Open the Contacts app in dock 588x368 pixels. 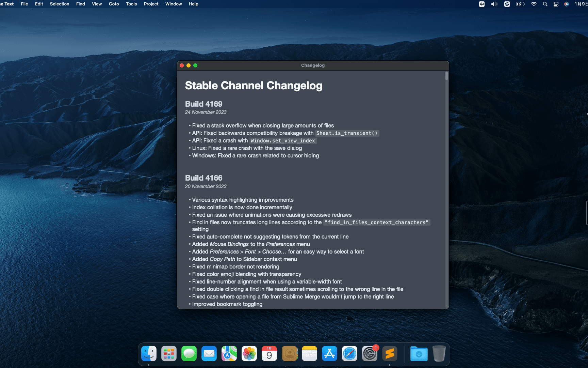click(x=290, y=354)
